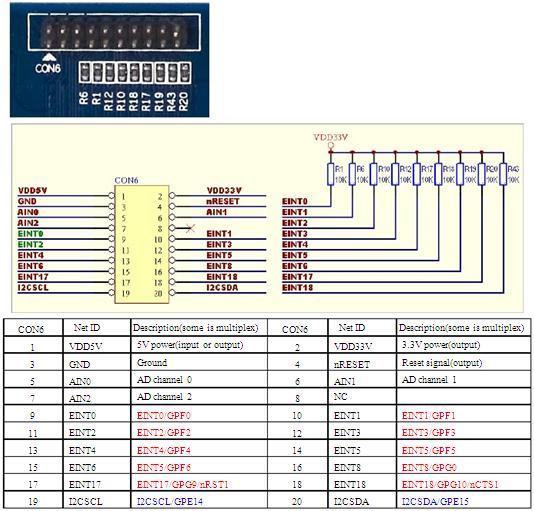
Task: Select the green EINT0 net label
Action: (x=30, y=234)
